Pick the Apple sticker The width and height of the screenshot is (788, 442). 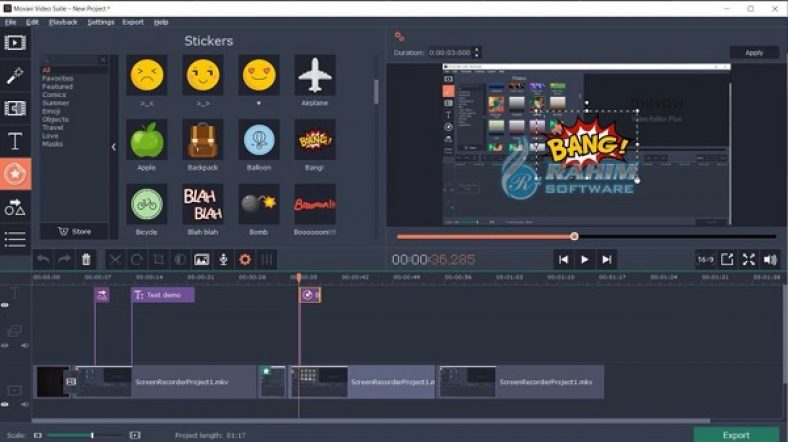tap(147, 140)
